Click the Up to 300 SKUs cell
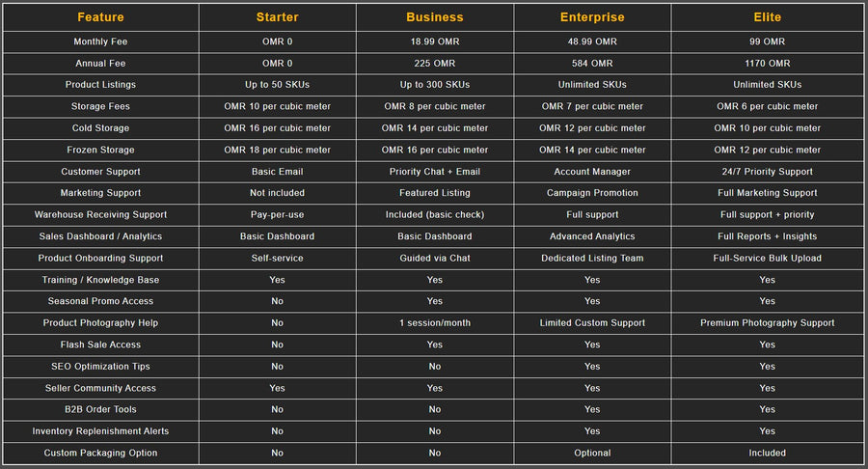This screenshot has height=469, width=868. click(435, 85)
